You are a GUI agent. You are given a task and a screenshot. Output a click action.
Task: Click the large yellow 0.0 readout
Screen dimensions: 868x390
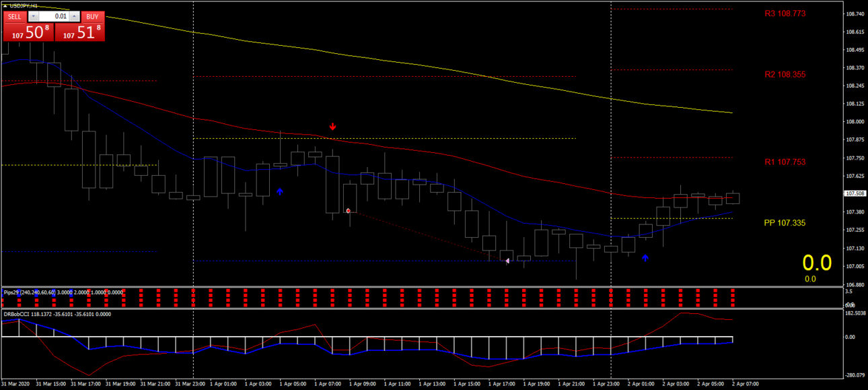click(x=817, y=263)
